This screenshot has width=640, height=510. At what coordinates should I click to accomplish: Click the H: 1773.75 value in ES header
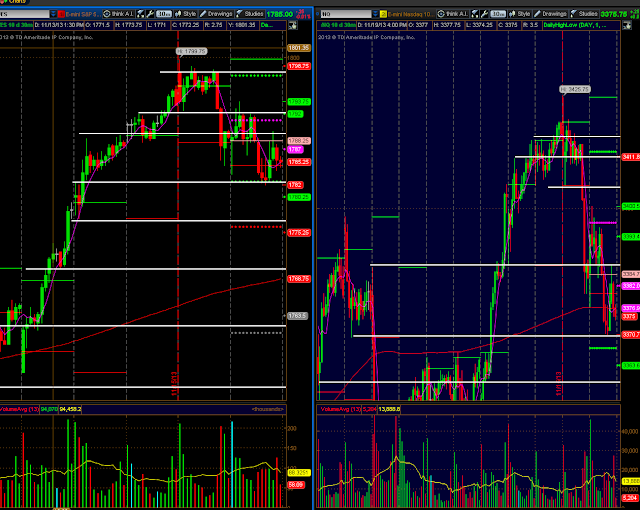pyautogui.click(x=129, y=25)
